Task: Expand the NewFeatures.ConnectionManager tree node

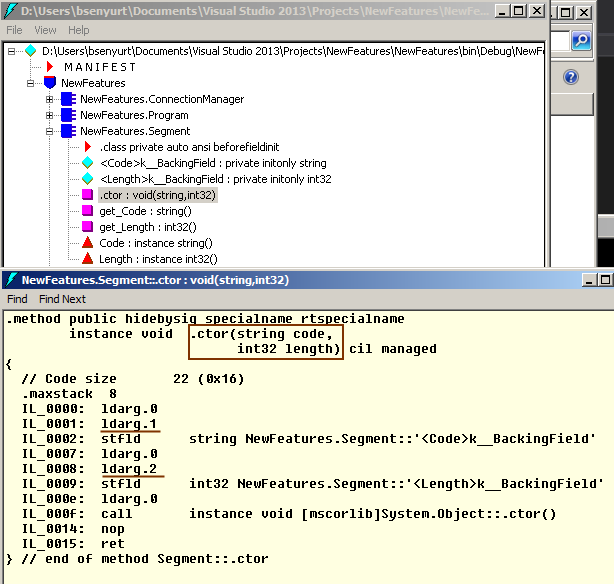Action: point(50,99)
